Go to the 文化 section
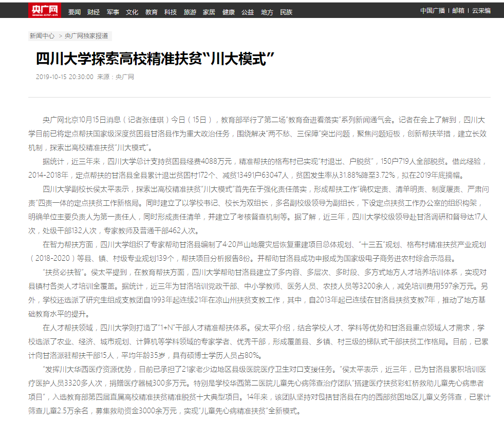The height and width of the screenshot is (422, 504). tap(132, 12)
